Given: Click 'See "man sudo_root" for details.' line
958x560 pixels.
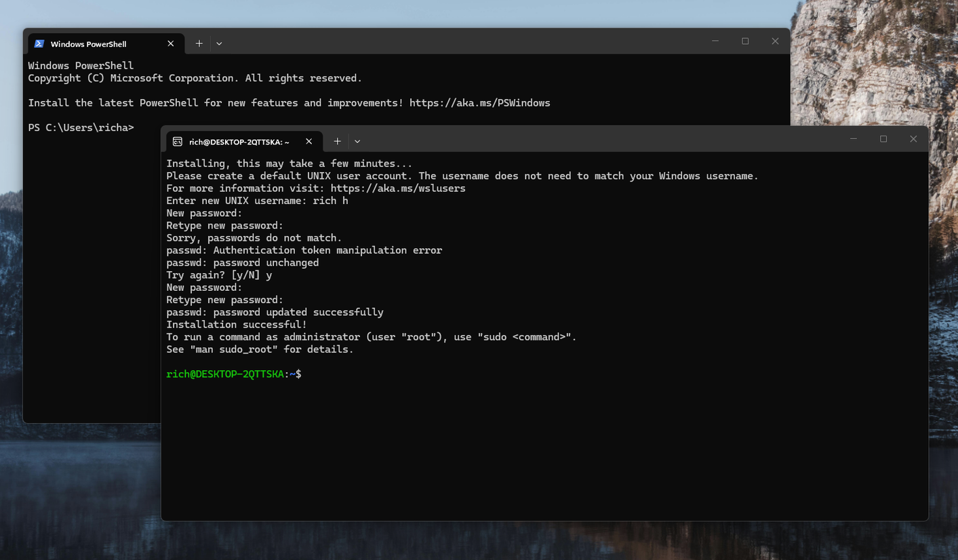Looking at the screenshot, I should coord(260,350).
